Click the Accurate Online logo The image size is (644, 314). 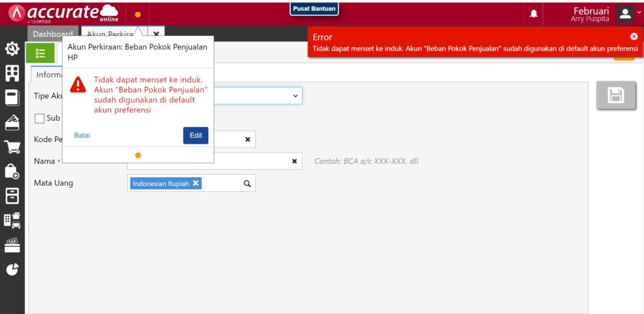(x=64, y=14)
